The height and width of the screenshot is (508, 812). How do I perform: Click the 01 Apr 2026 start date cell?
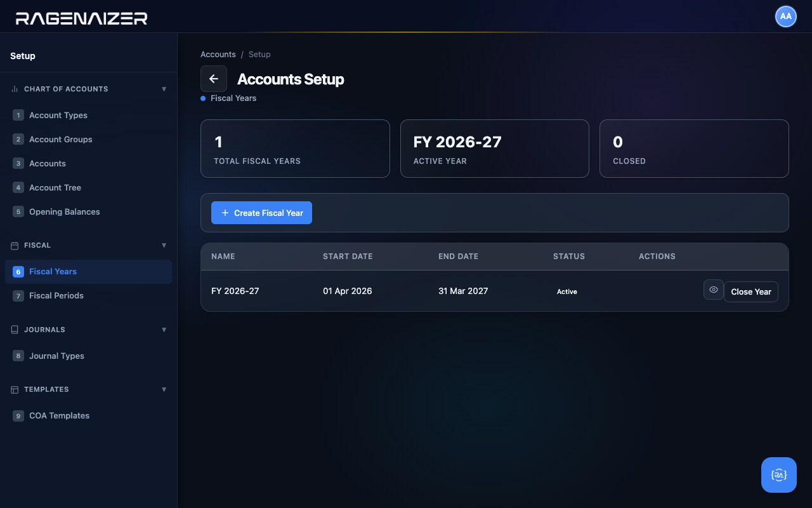[348, 291]
